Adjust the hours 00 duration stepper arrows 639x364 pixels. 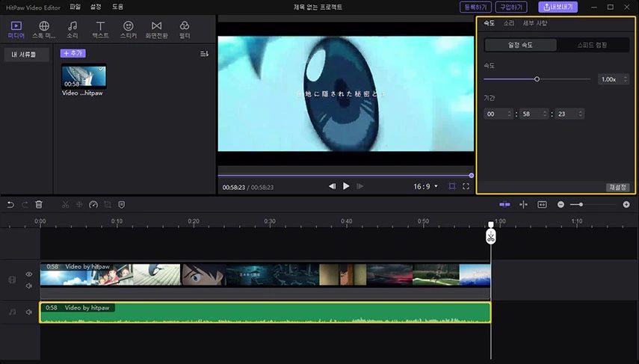point(509,114)
